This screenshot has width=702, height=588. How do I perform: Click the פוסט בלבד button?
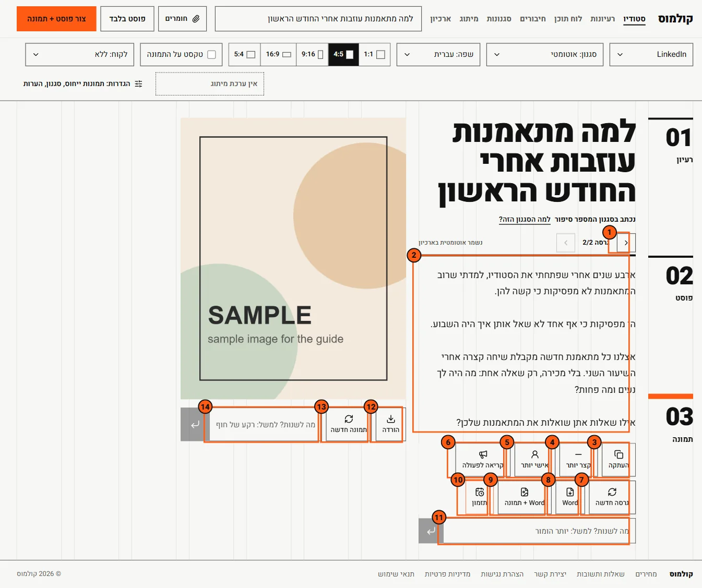click(x=127, y=19)
